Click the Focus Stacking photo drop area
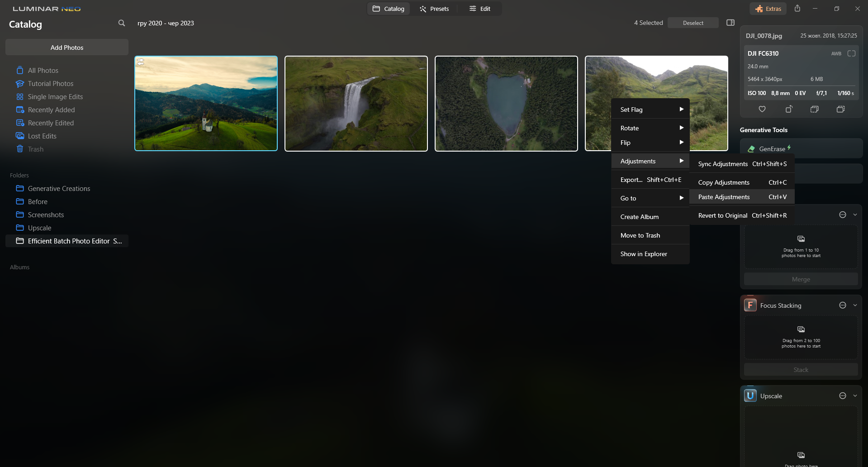The width and height of the screenshot is (868, 467). pos(801,337)
